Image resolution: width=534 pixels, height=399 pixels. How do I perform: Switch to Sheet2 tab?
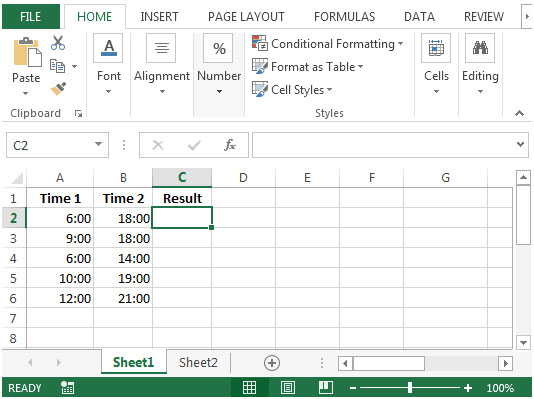click(198, 362)
